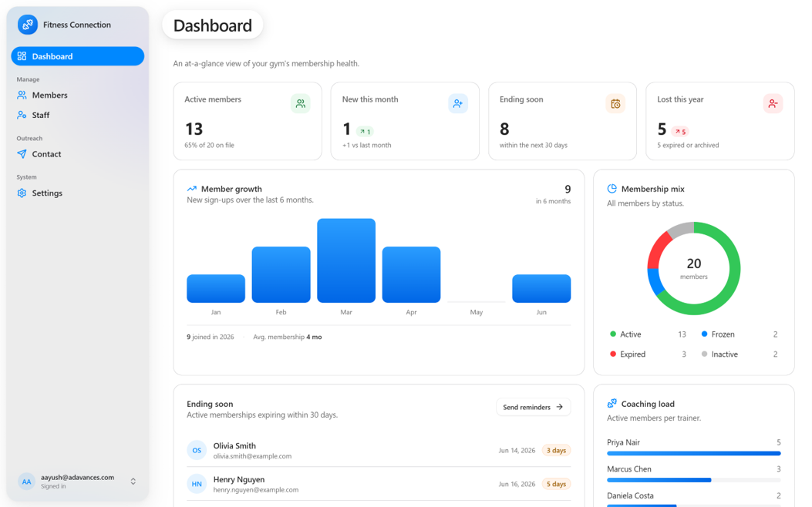
Task: Click the Fitness Connection dumbbell logo
Action: click(28, 25)
